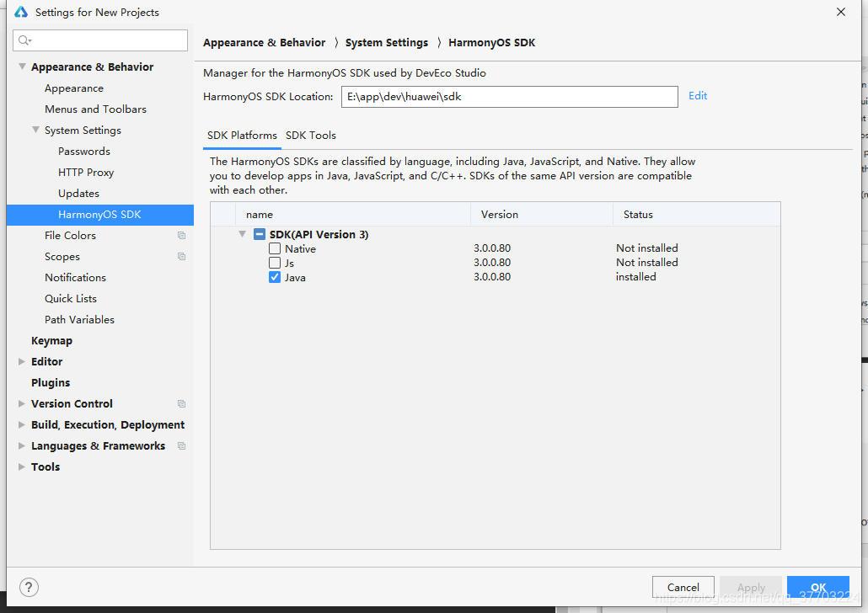
Task: Uncheck the Java SDK checkbox
Action: 275,277
